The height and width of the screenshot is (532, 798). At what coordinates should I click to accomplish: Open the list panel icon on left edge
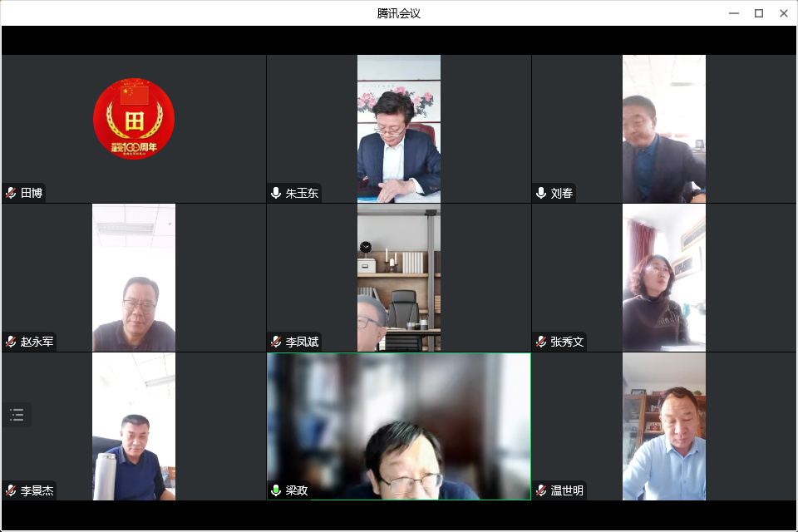coord(17,415)
